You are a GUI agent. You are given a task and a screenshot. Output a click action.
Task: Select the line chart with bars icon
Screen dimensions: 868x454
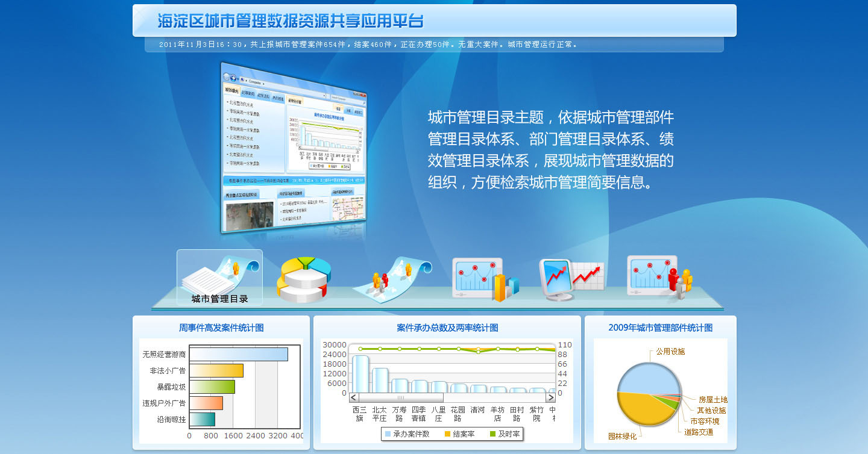(485, 279)
